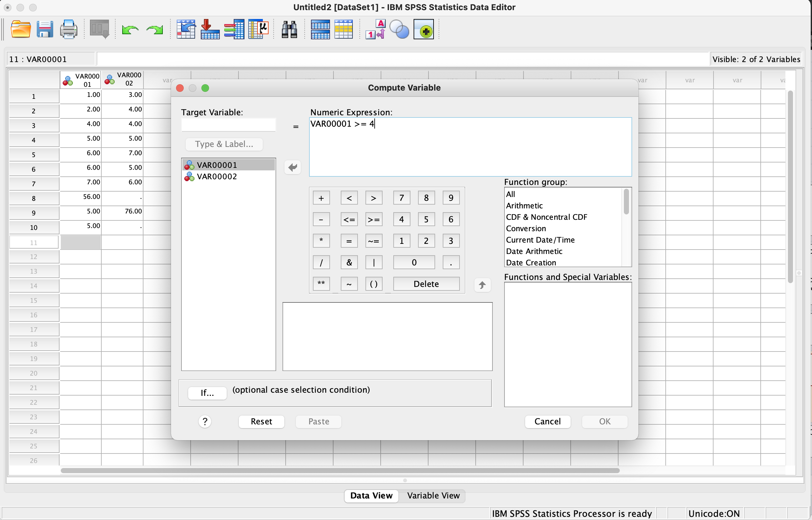
Task: Click the Save file floppy disk icon
Action: click(45, 29)
